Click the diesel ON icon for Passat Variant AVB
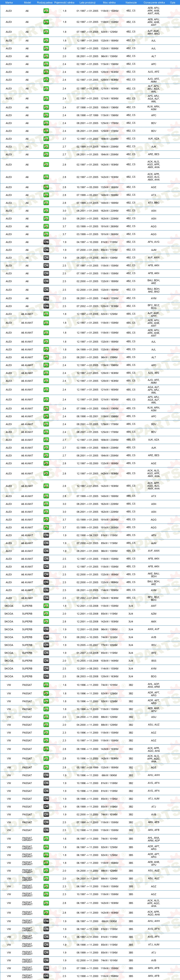This screenshot has height=980, width=180. tap(46, 960)
